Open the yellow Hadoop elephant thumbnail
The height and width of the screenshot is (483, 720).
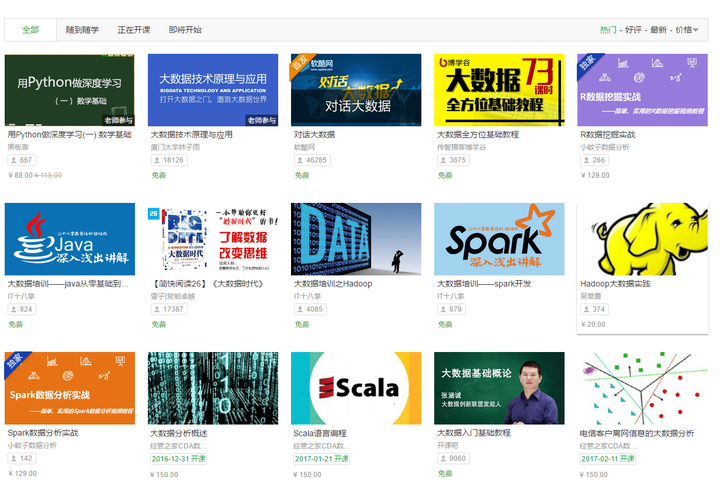pos(643,239)
